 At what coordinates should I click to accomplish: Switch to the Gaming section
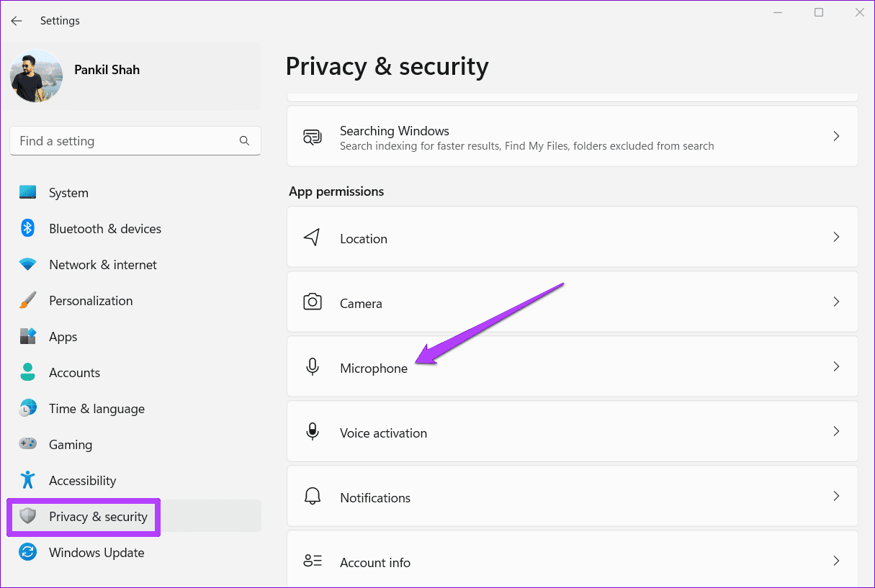[x=70, y=444]
